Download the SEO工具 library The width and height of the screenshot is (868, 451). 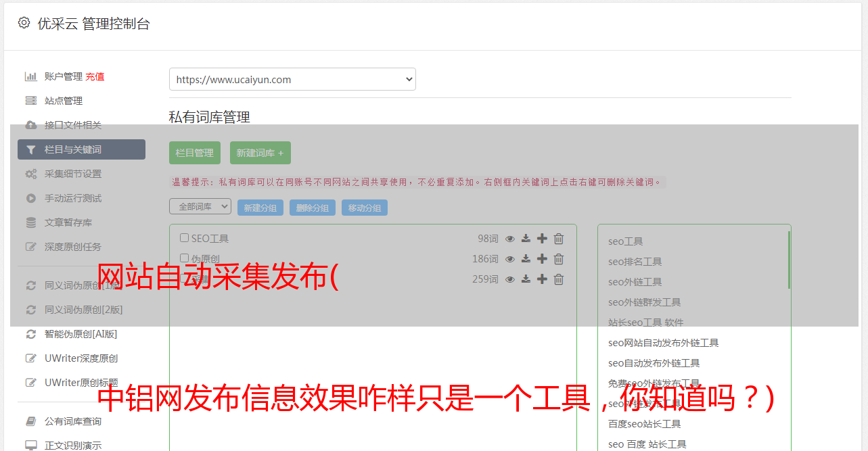[x=526, y=239]
